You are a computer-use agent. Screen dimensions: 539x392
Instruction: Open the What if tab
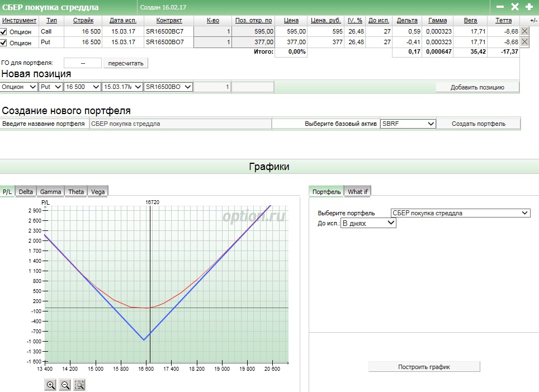[x=357, y=191]
